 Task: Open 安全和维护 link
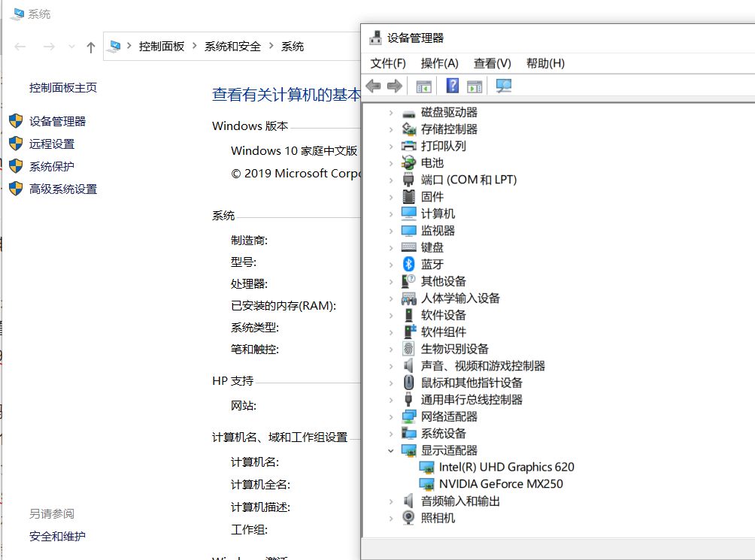click(57, 537)
